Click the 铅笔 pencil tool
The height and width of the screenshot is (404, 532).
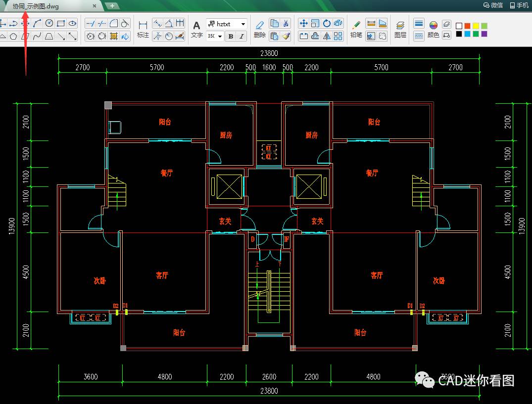(356, 29)
